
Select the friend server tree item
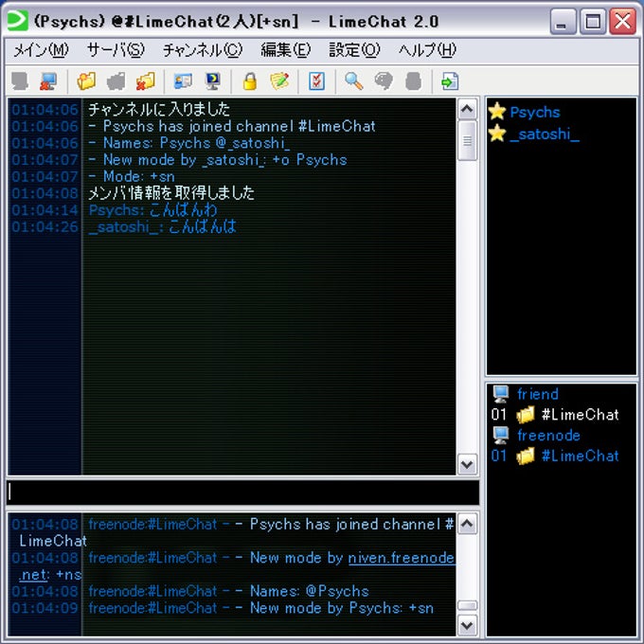coord(537,394)
